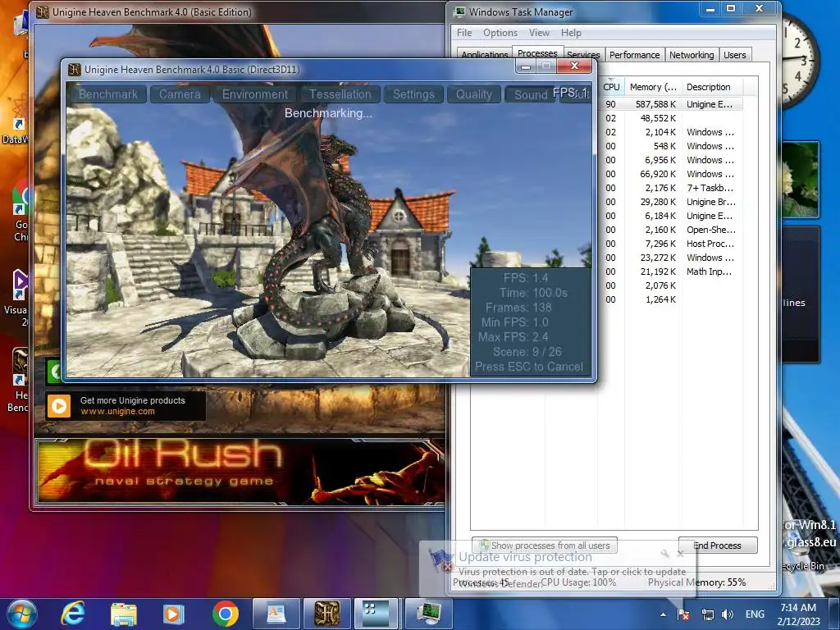Switch to the Users tab

pos(734,55)
